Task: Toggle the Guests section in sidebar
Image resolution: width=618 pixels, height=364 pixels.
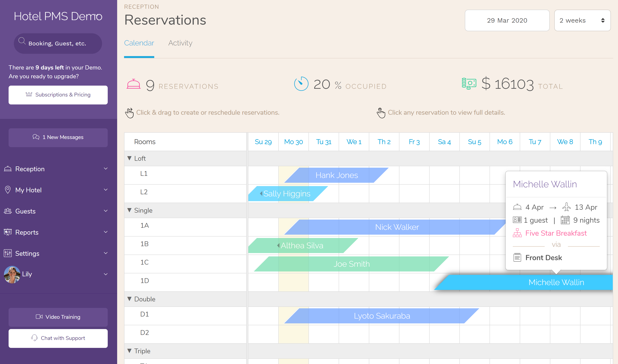Action: 58,211
